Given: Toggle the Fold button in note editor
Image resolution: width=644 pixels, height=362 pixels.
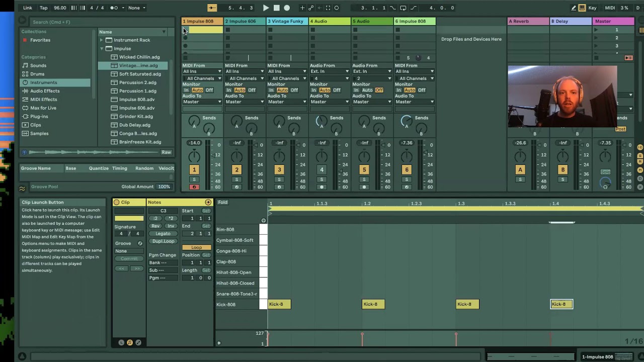Looking at the screenshot, I should [x=222, y=203].
